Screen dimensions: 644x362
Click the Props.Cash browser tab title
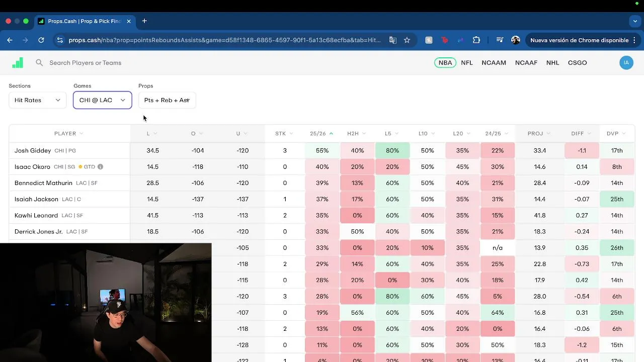85,21
